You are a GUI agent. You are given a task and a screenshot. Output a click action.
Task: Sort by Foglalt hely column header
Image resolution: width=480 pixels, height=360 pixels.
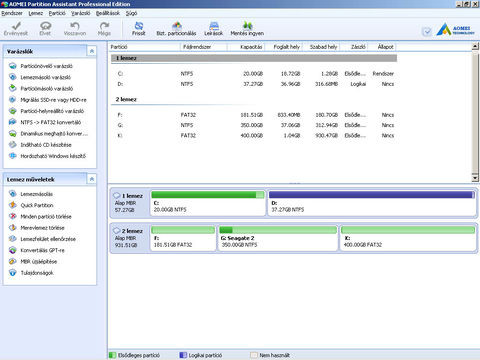284,47
